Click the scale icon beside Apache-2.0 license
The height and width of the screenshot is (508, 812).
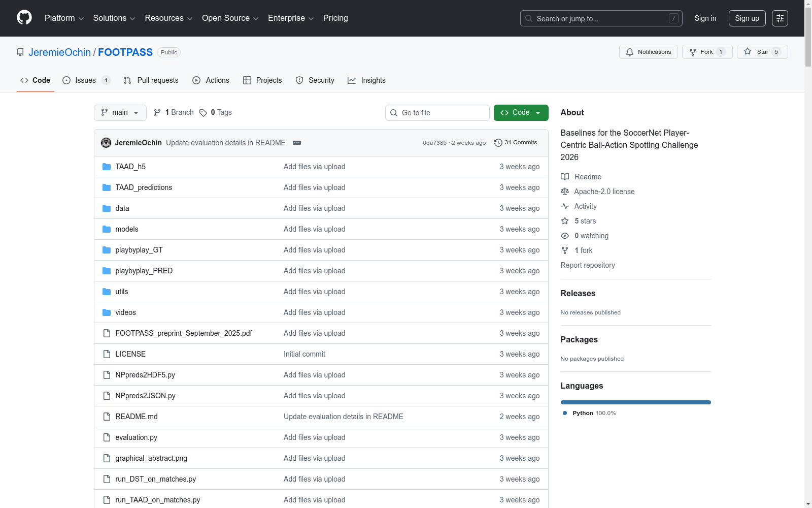[565, 192]
